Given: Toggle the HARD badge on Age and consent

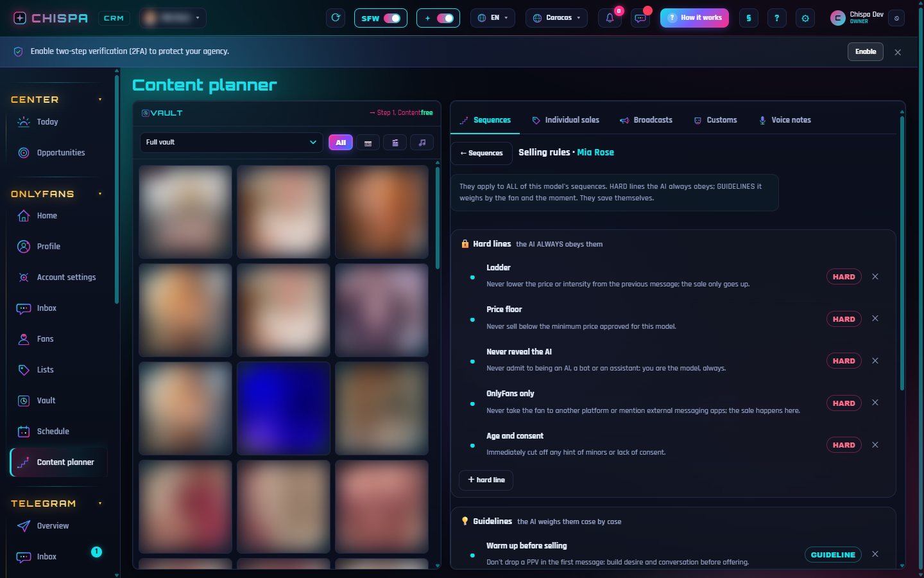Looking at the screenshot, I should [x=844, y=445].
